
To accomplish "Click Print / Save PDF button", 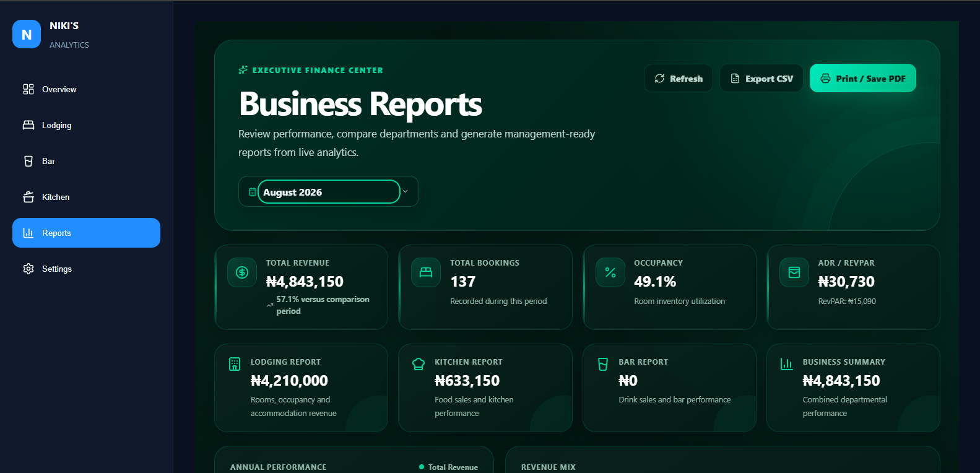I will [x=863, y=79].
